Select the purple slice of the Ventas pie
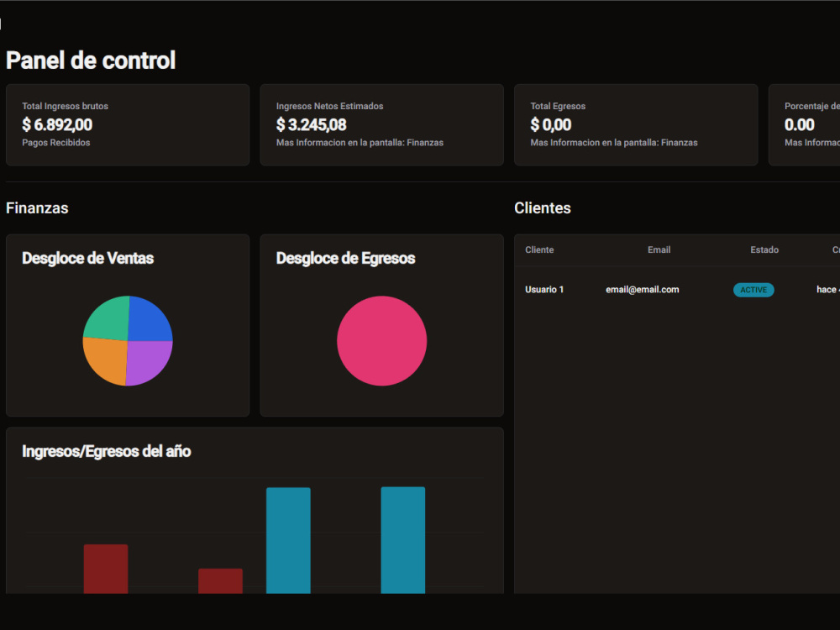This screenshot has width=840, height=630. click(148, 362)
